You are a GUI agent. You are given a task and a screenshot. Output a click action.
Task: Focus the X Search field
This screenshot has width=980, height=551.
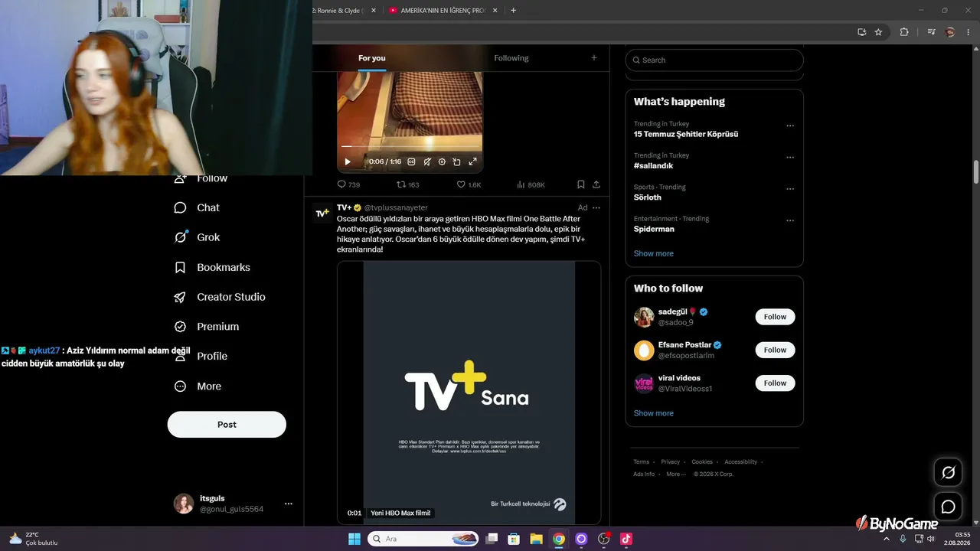tap(714, 60)
